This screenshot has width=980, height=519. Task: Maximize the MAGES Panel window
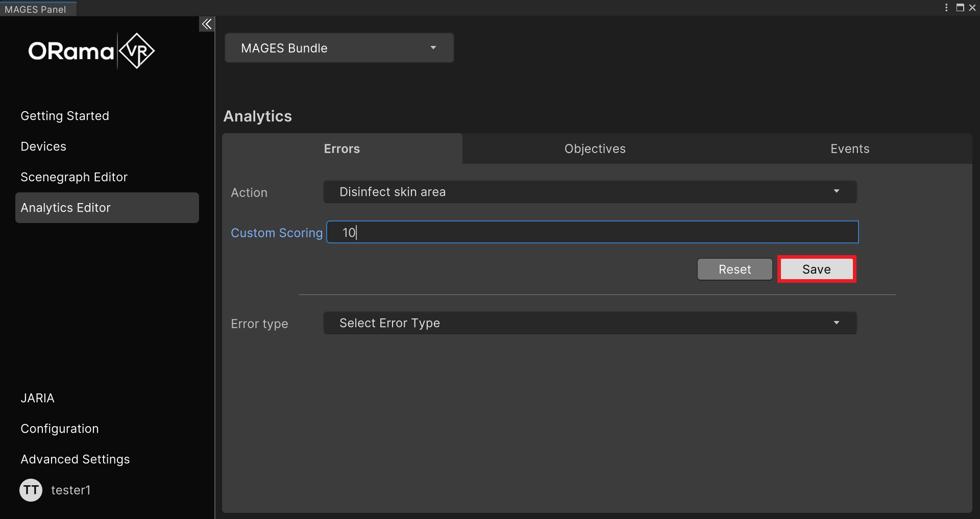(x=960, y=8)
